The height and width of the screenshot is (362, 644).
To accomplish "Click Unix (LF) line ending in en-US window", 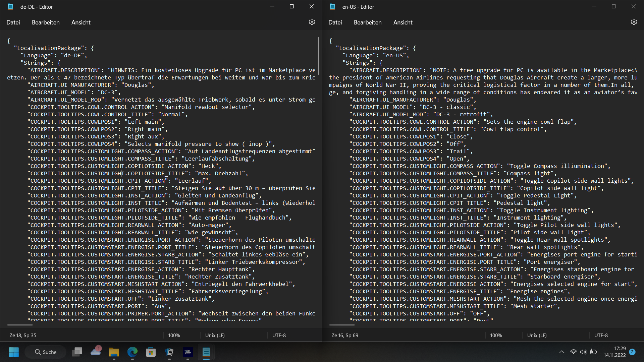I will click(537, 335).
